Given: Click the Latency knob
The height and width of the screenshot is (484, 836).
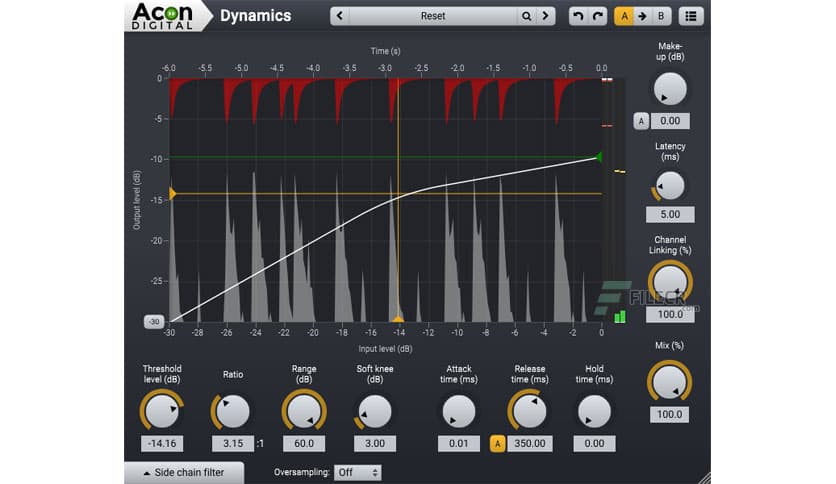Looking at the screenshot, I should [x=670, y=185].
